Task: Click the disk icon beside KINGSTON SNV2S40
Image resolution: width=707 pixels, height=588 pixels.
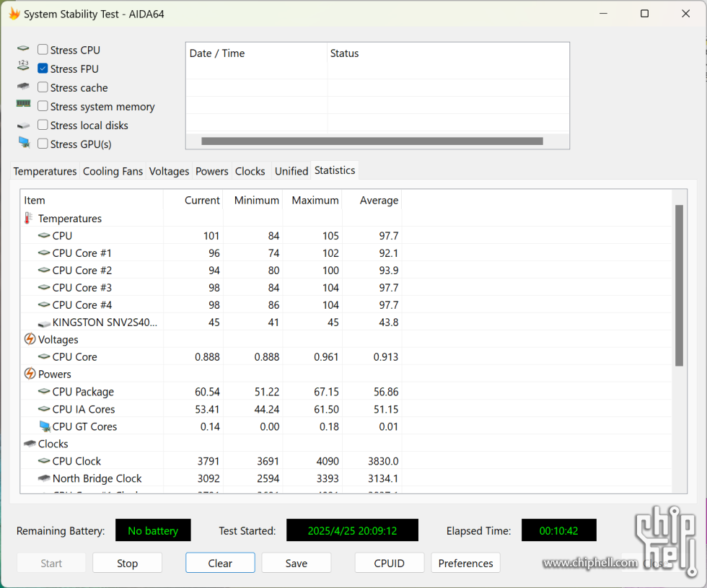Action: click(x=44, y=324)
